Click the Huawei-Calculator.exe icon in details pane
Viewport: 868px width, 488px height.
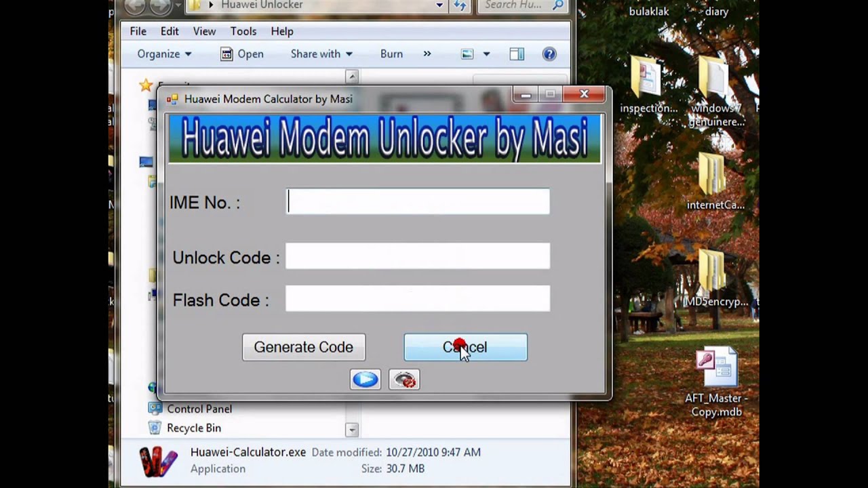(x=157, y=461)
